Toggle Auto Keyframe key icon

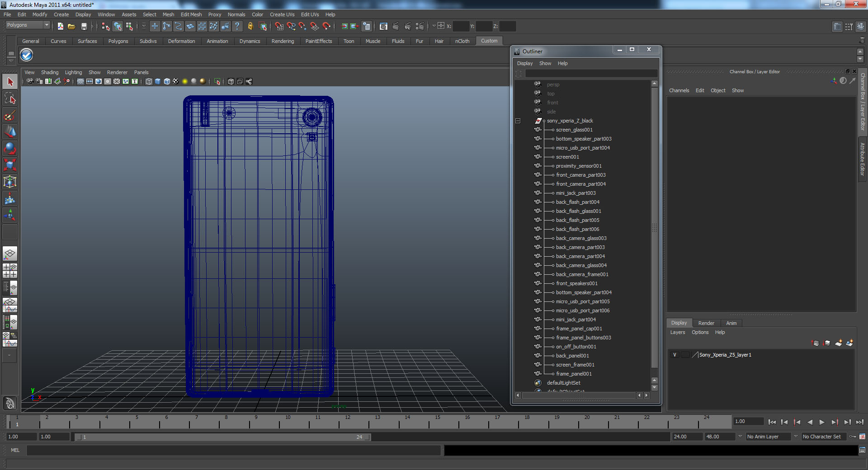pyautogui.click(x=853, y=437)
